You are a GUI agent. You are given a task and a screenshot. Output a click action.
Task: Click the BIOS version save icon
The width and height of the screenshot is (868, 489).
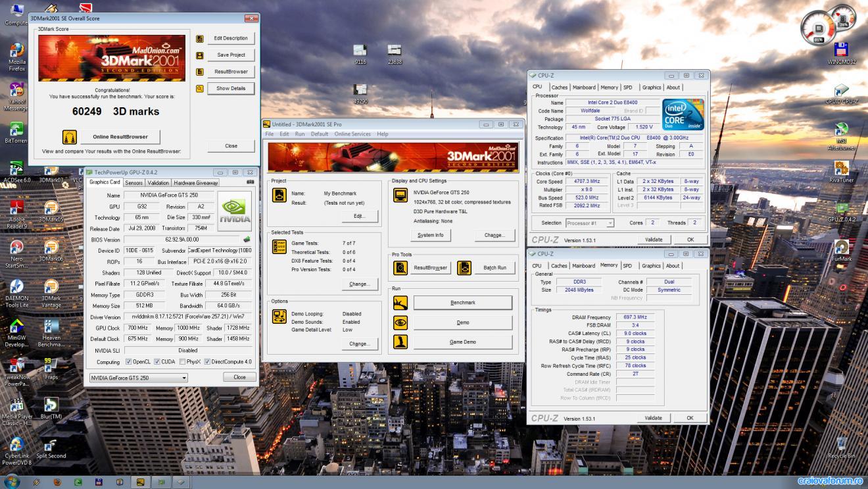(x=247, y=240)
